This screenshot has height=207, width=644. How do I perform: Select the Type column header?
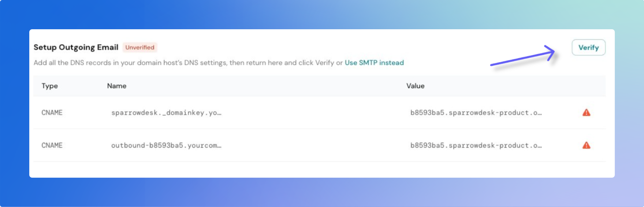(x=50, y=86)
